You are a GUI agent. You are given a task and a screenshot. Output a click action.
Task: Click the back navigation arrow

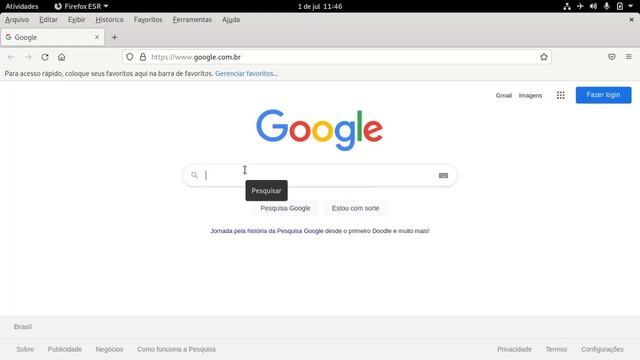tap(11, 57)
